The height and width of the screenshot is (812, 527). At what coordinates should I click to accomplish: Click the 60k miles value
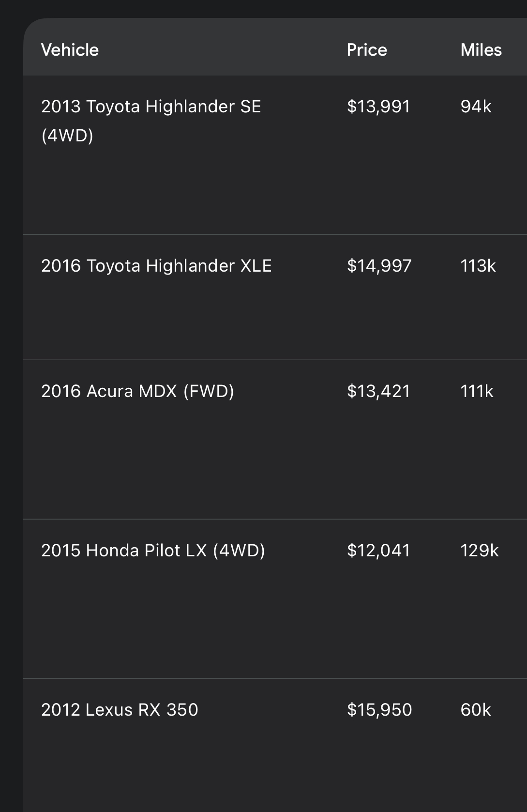(x=476, y=710)
